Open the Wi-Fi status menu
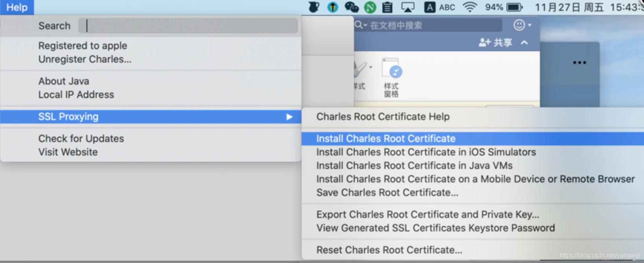 pyautogui.click(x=470, y=7)
